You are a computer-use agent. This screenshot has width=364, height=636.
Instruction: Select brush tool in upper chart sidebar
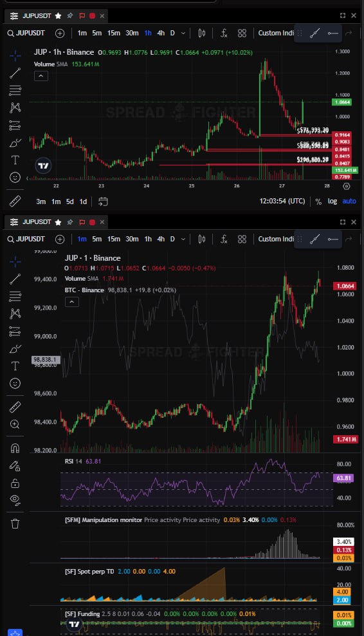[x=15, y=143]
